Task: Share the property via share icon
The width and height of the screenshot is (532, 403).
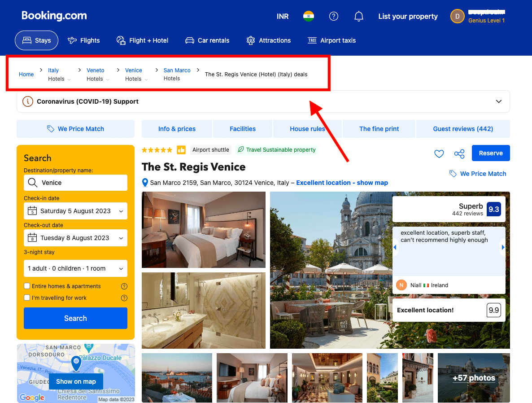Action: [459, 153]
